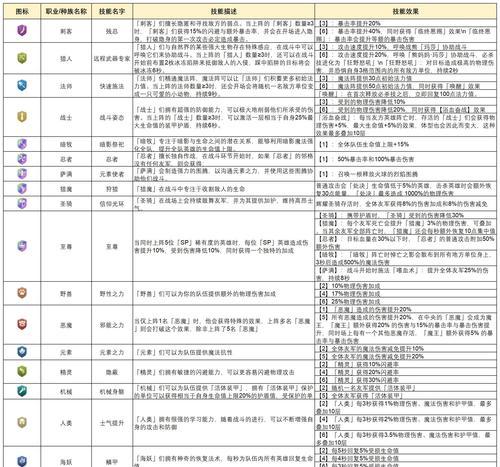Click the 「元素」们可以为队伍提供魔法抗性 description cell
500x467 pixels.
pos(223,352)
